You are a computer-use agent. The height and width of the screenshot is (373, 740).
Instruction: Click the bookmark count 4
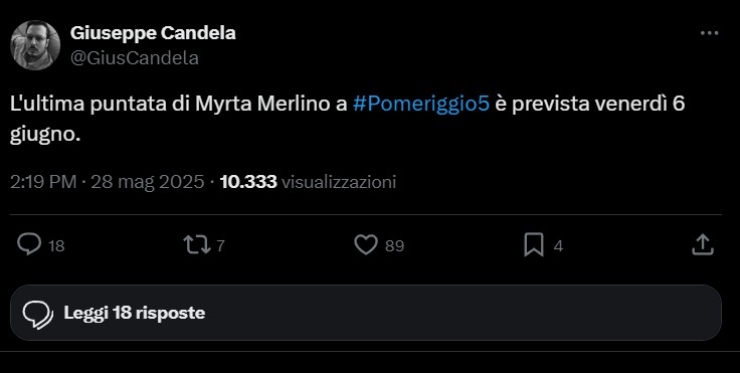pyautogui.click(x=558, y=246)
